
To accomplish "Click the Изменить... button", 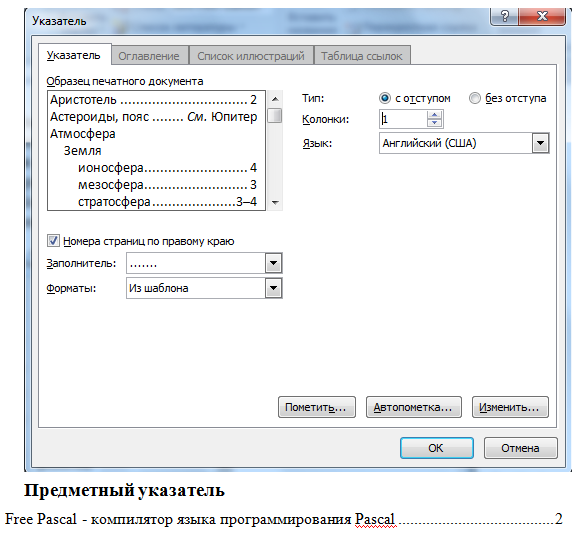I will coord(510,407).
